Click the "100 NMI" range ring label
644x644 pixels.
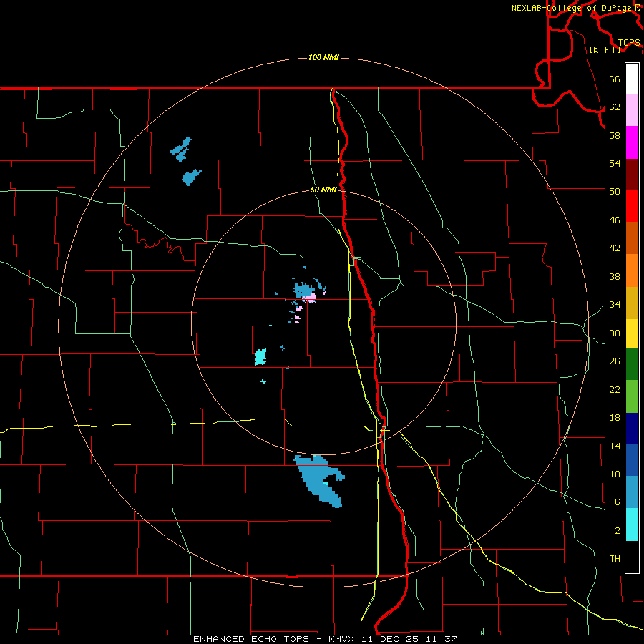323,57
